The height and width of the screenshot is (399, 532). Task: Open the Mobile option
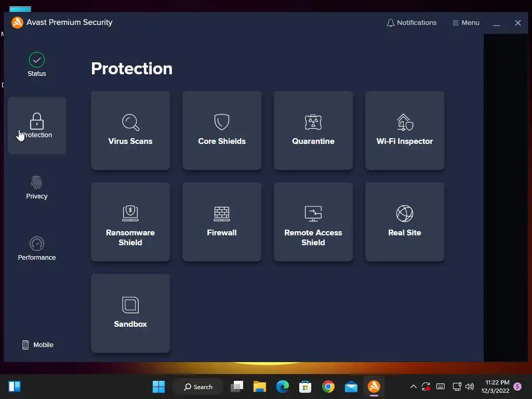37,345
